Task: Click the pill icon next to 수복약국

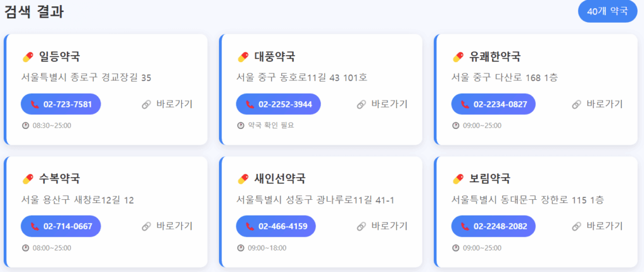Action: (27, 179)
